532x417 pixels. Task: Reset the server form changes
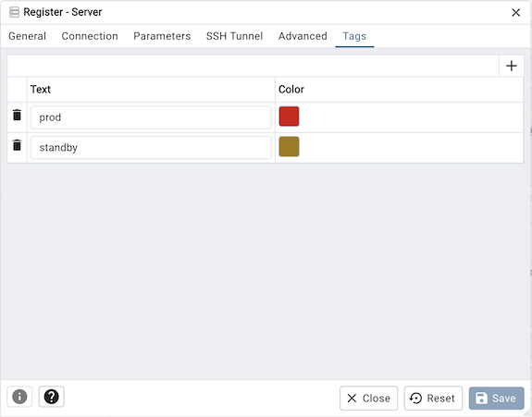(433, 398)
